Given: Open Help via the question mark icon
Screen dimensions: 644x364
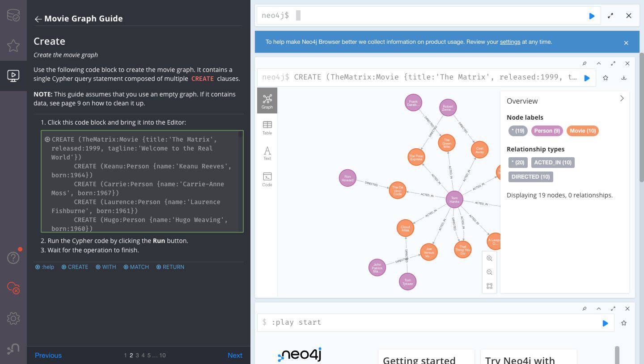Looking at the screenshot, I should 13,258.
